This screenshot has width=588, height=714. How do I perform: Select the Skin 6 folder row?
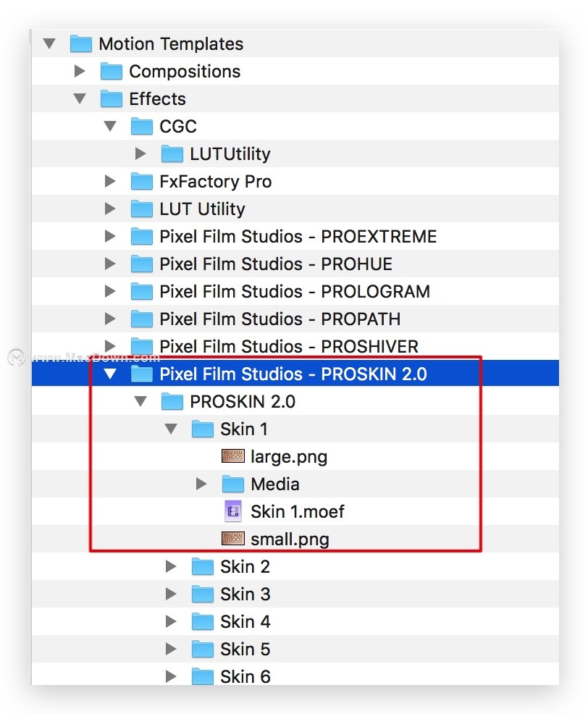pyautogui.click(x=245, y=676)
